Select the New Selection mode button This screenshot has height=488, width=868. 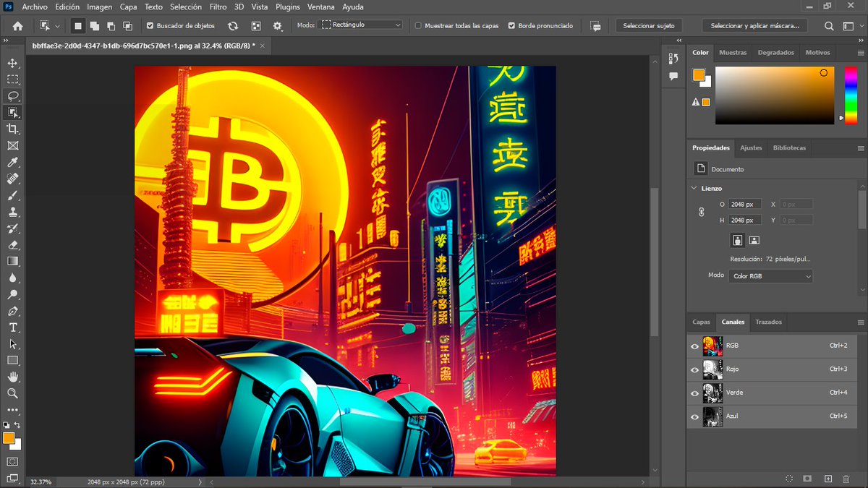(78, 25)
